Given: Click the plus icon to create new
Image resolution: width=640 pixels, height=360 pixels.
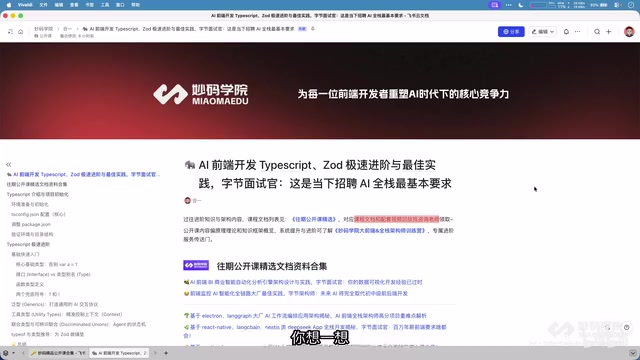Looking at the screenshot, I should click(609, 31).
